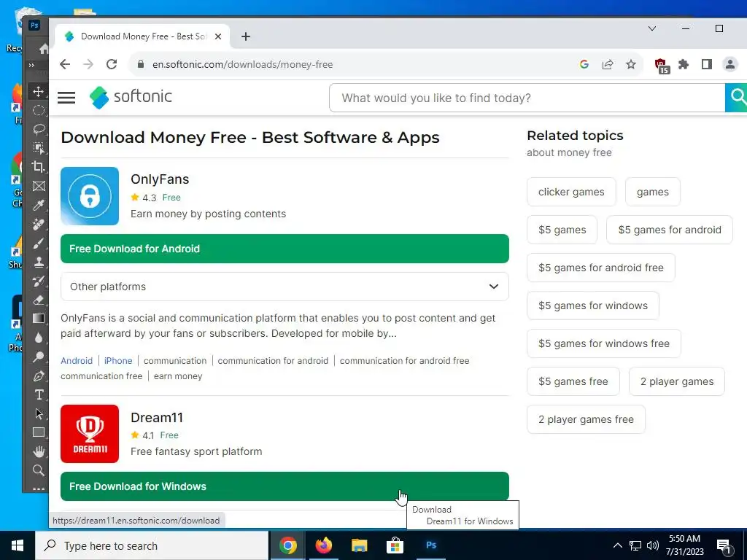The image size is (747, 560).
Task: Expand the Other platforms dropdown
Action: [x=285, y=287]
